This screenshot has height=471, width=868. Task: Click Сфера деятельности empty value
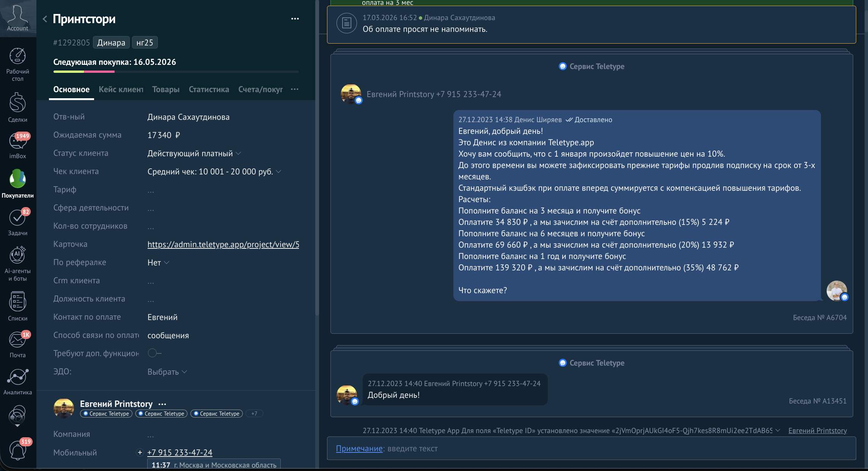151,208
